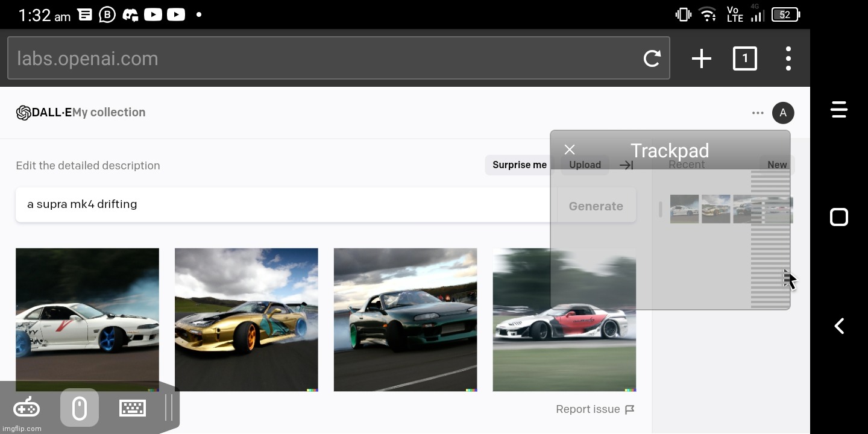
Task: Click the Surprise me button
Action: click(x=519, y=165)
